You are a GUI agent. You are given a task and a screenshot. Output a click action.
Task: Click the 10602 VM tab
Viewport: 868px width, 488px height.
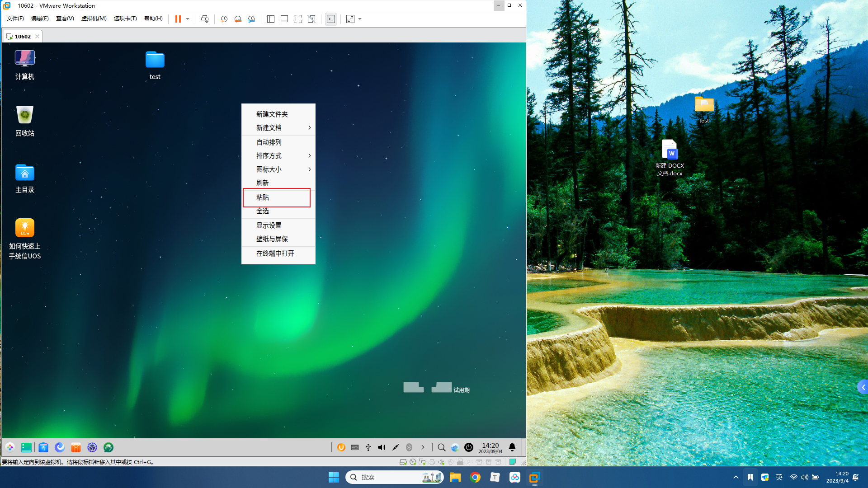(23, 37)
